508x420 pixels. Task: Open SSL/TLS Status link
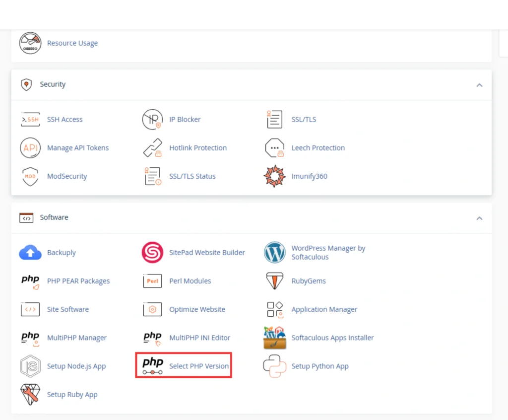(x=192, y=176)
